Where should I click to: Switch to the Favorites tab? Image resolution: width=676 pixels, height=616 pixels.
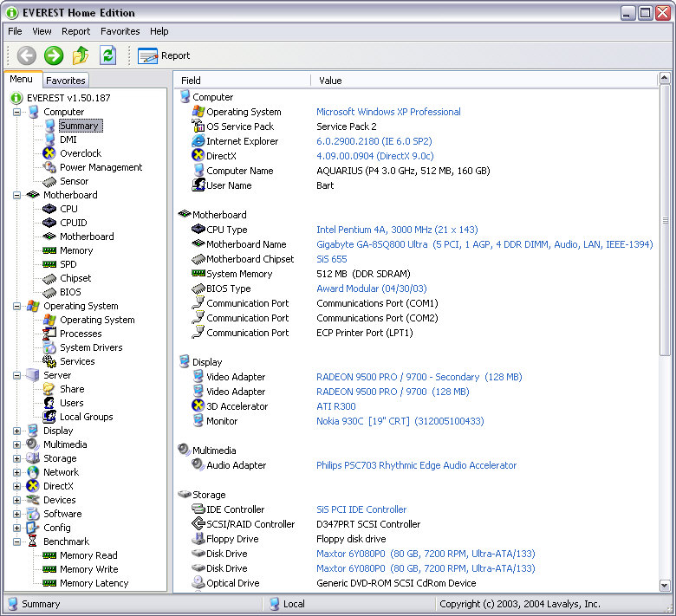coord(66,81)
